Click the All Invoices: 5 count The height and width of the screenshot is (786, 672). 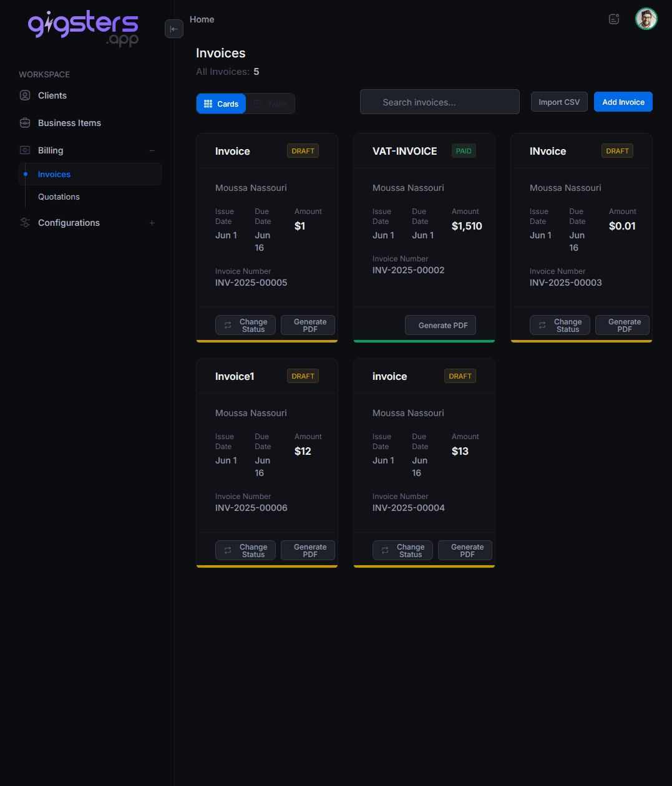pos(227,72)
